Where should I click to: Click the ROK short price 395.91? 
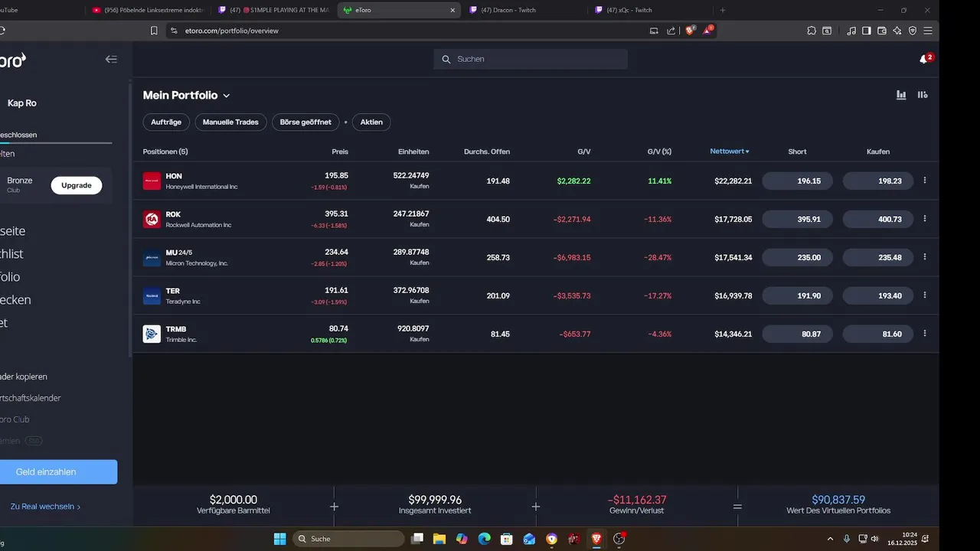[x=797, y=219]
